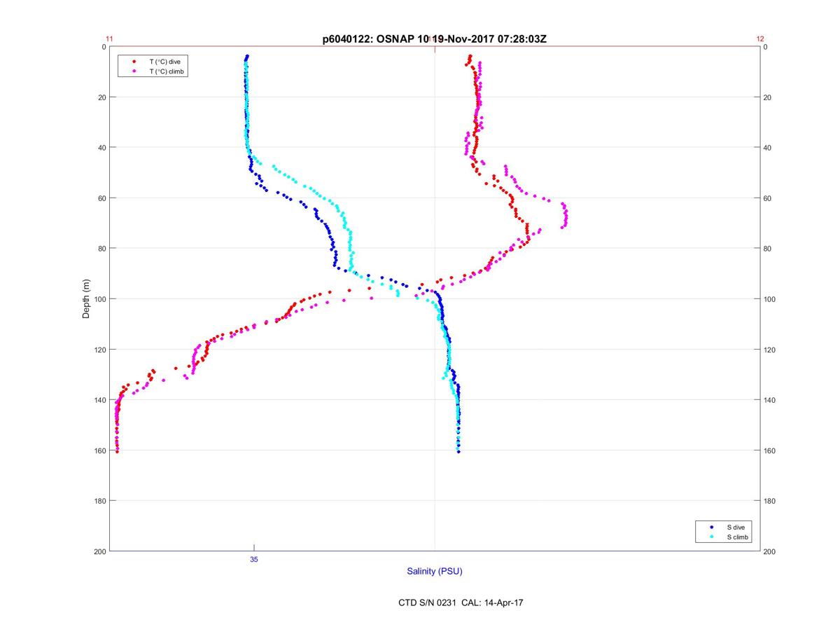The width and height of the screenshot is (840, 620).
Task: Click the right axis depth tick '40'
Action: 767,148
